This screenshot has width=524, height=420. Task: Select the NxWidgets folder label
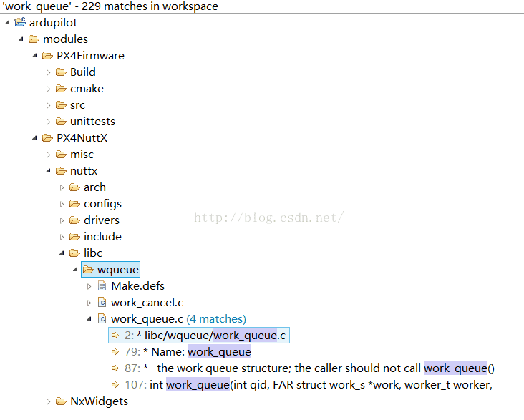(99, 401)
